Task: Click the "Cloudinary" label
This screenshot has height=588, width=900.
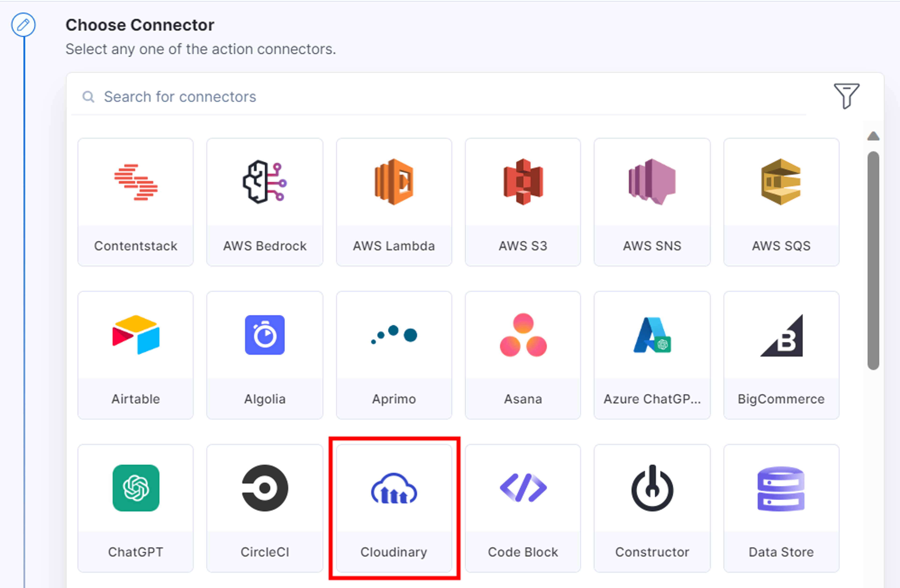Action: tap(394, 552)
